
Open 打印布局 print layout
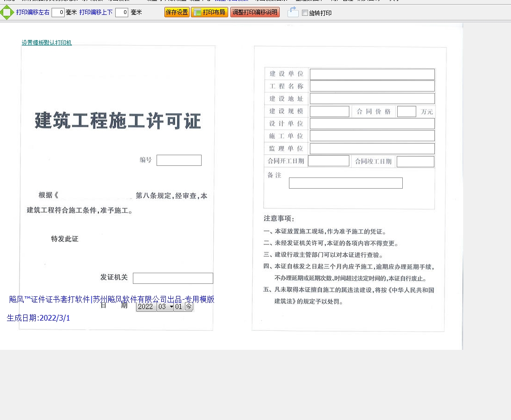pos(209,13)
